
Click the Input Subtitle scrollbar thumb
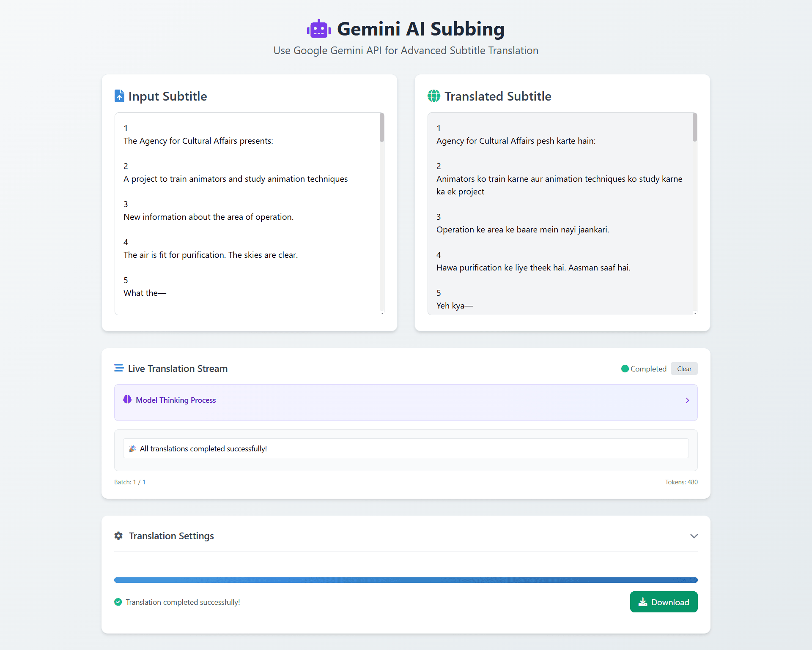coord(381,127)
